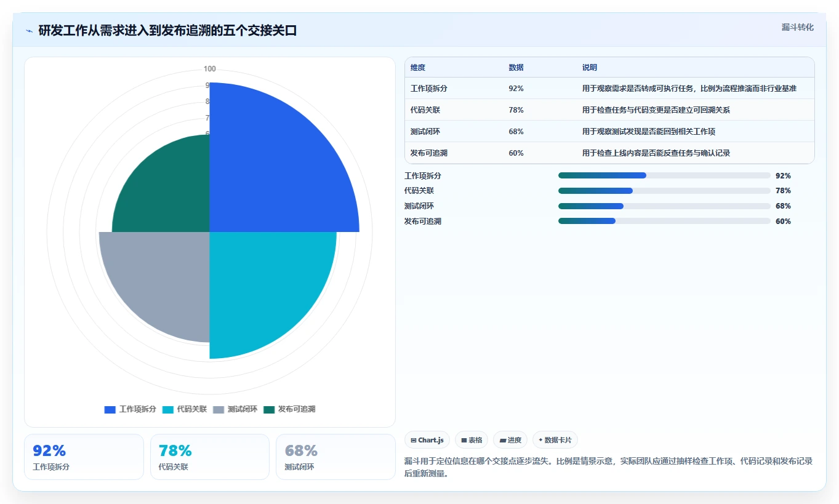Click the 92% value right of the progress bar
The image size is (839, 504).
pyautogui.click(x=783, y=176)
